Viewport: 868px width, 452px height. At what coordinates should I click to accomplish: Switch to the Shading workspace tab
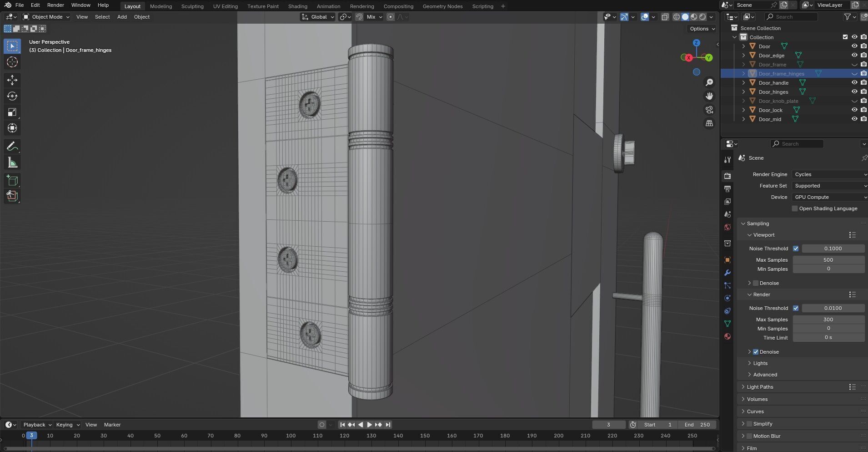pos(298,6)
